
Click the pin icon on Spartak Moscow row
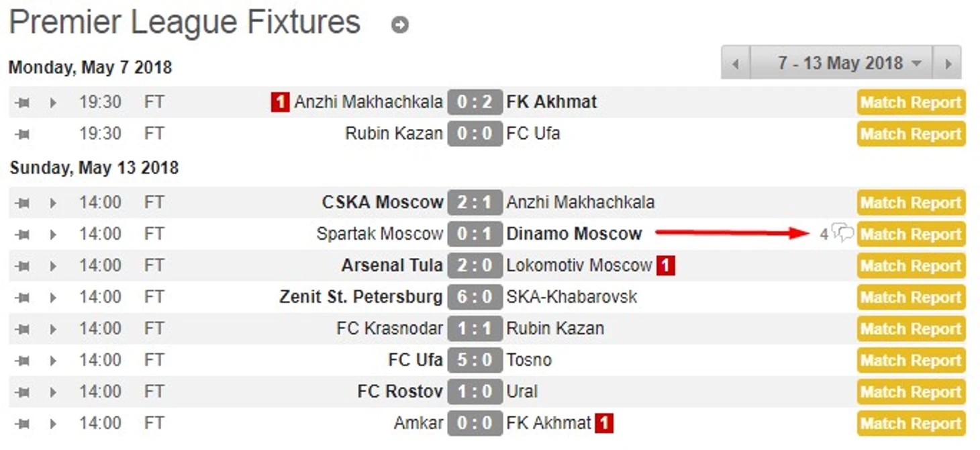(x=23, y=234)
